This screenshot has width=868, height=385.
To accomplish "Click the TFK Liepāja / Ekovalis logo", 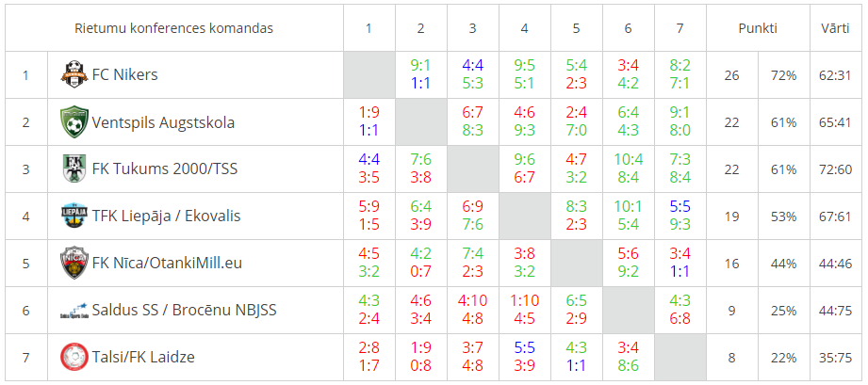I will click(74, 216).
